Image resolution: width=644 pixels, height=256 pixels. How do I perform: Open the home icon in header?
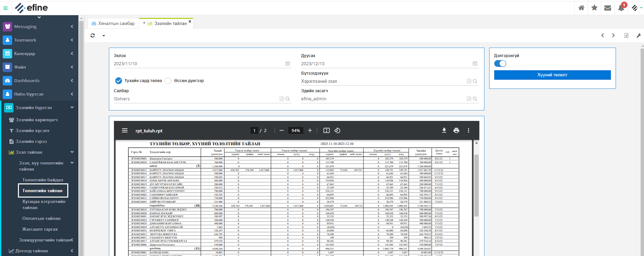[581, 8]
